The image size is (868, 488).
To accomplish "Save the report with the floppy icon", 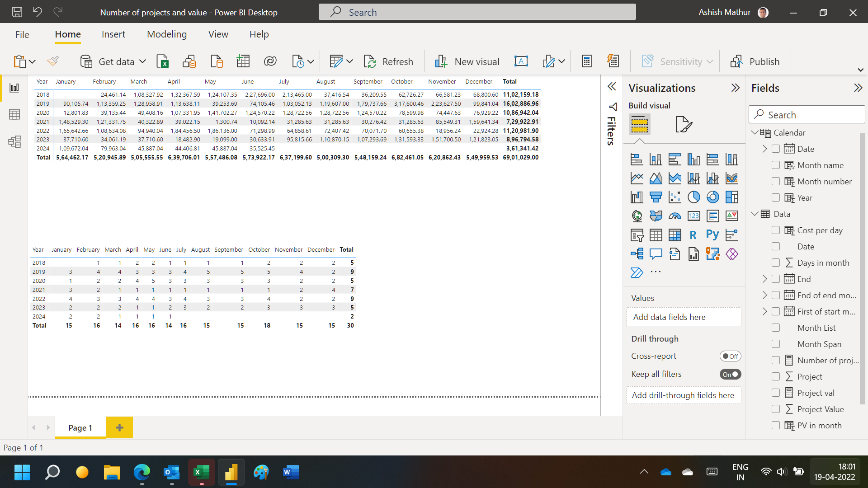I will coord(17,12).
